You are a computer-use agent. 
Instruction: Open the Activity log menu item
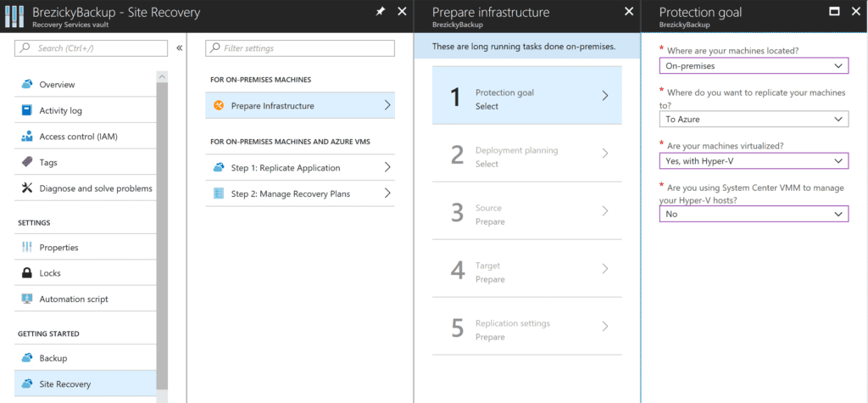tap(86, 110)
